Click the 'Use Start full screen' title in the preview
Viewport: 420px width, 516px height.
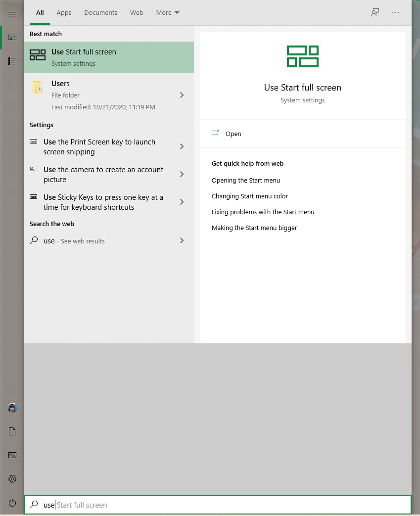pyautogui.click(x=302, y=88)
